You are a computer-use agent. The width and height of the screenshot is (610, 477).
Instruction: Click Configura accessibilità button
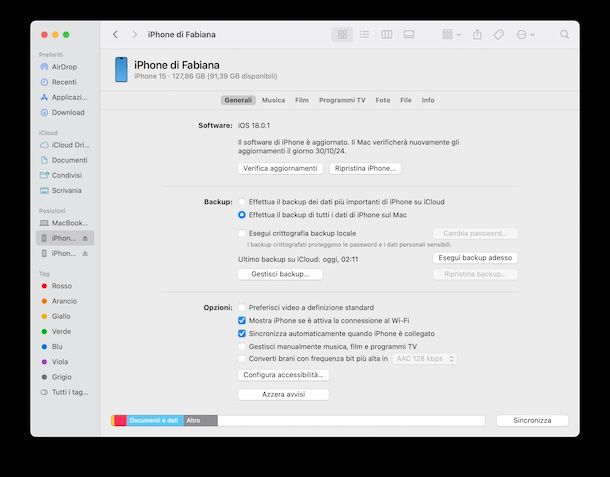click(x=283, y=375)
